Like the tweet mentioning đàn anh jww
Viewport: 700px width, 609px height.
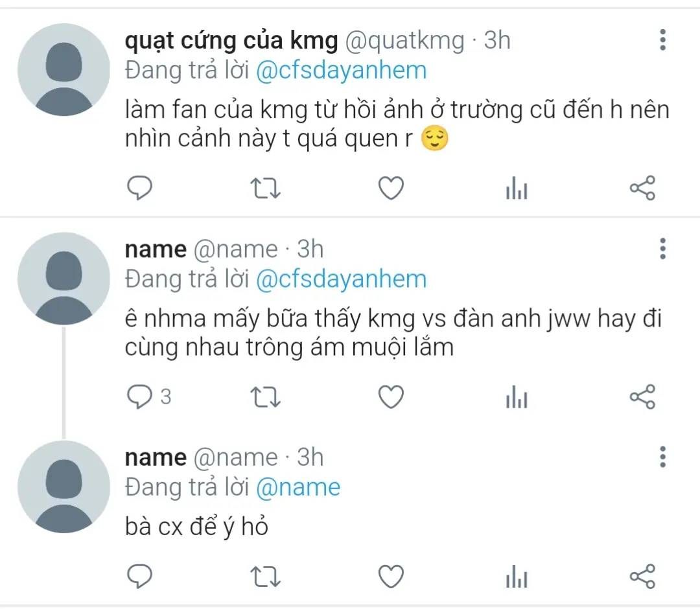tap(391, 396)
